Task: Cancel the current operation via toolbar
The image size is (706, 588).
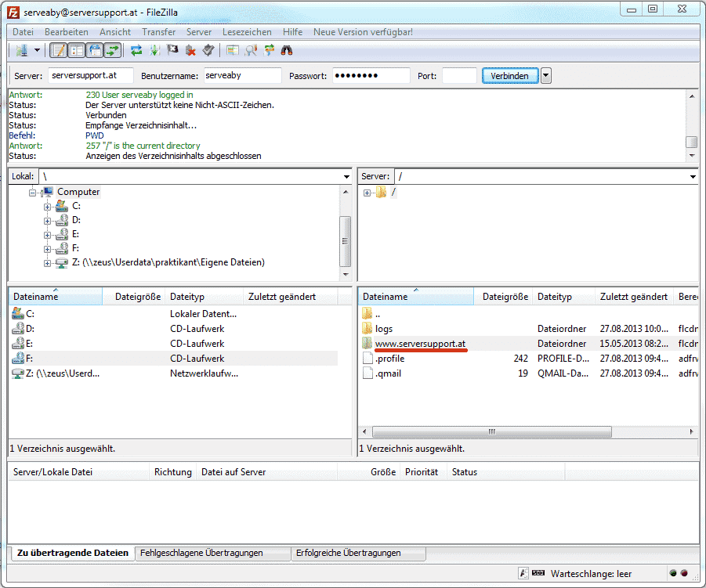Action: [172, 50]
